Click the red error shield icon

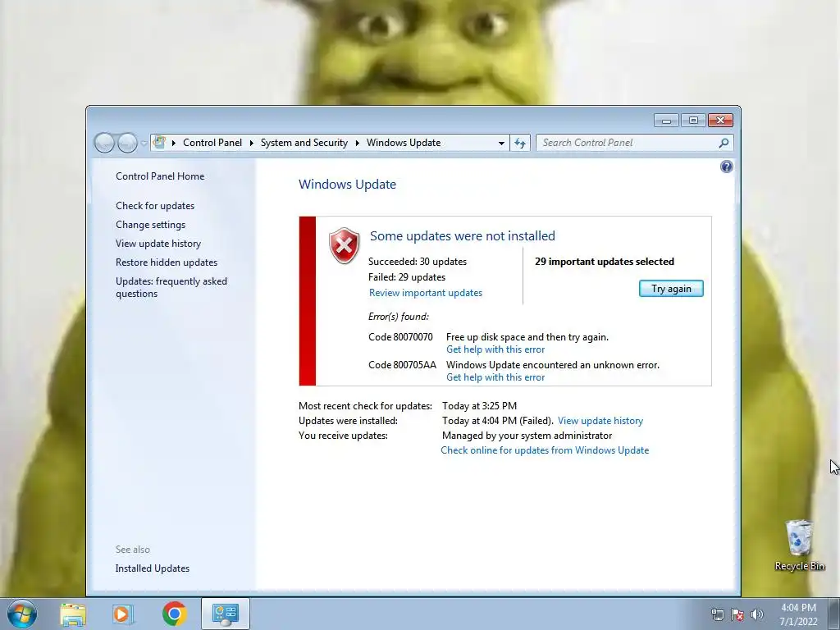pos(344,246)
